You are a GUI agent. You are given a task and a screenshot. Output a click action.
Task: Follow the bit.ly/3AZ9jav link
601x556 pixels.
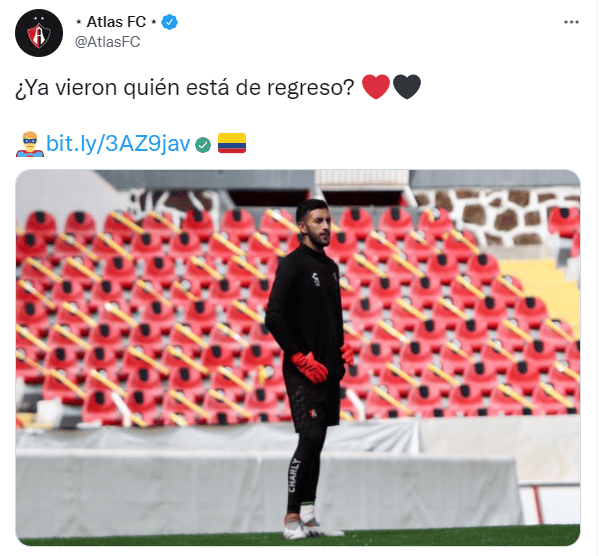point(118,144)
